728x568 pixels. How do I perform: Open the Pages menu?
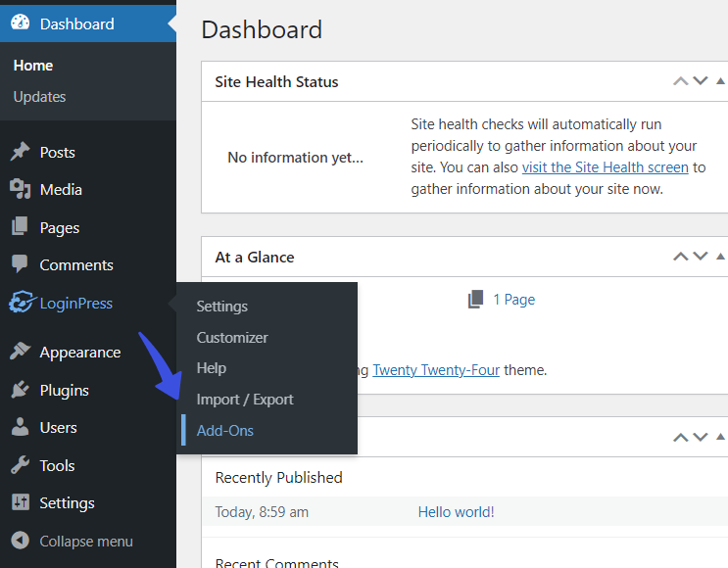pos(88,227)
